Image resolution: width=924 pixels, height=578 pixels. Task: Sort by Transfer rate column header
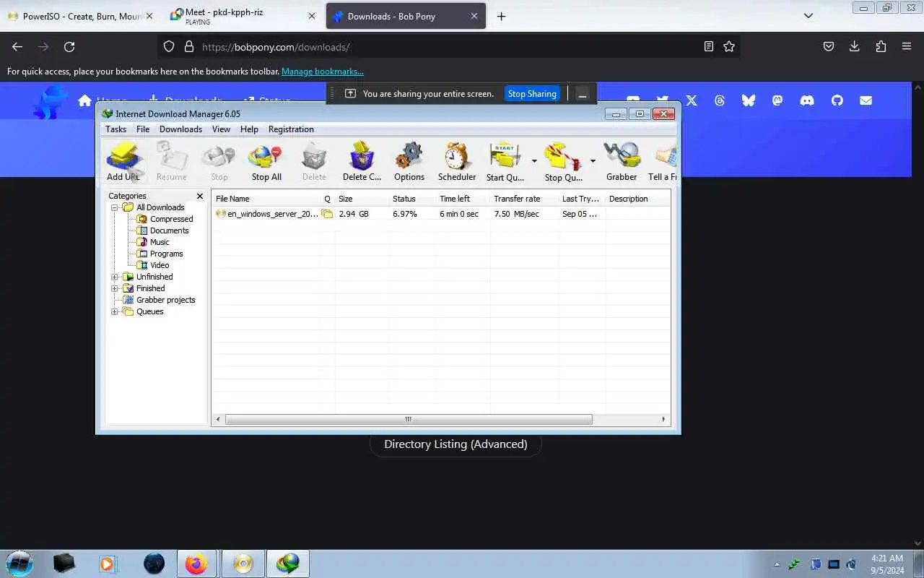(523, 199)
